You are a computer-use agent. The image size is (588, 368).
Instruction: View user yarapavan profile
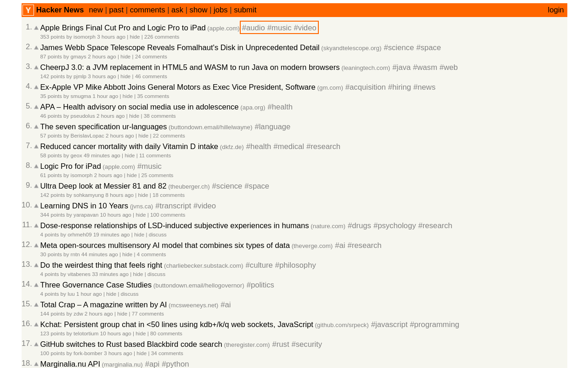[86, 215]
